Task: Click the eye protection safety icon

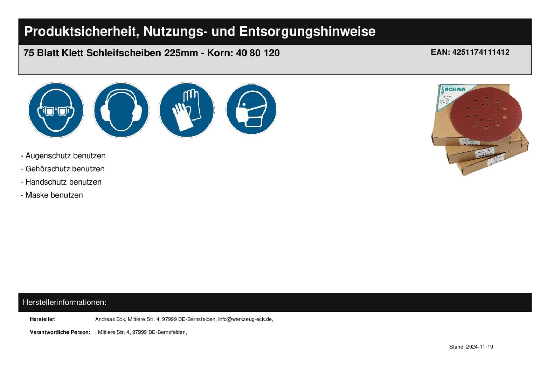Action: (x=56, y=110)
